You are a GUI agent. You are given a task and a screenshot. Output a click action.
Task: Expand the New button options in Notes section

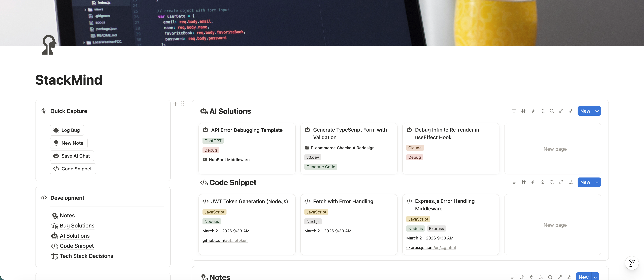click(595, 277)
